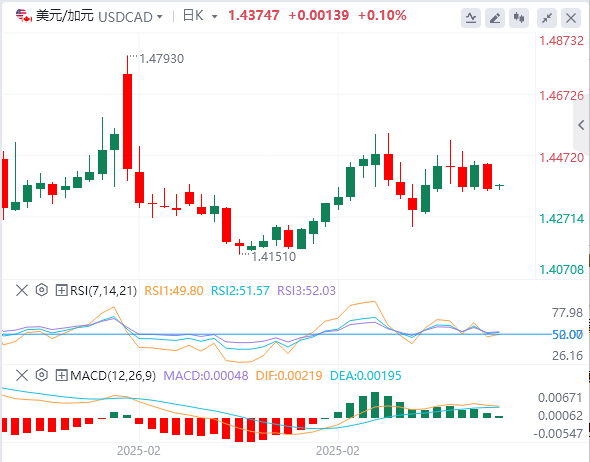The image size is (590, 462).
Task: Click the MACD(12,26,9) indicator label
Action: click(113, 375)
